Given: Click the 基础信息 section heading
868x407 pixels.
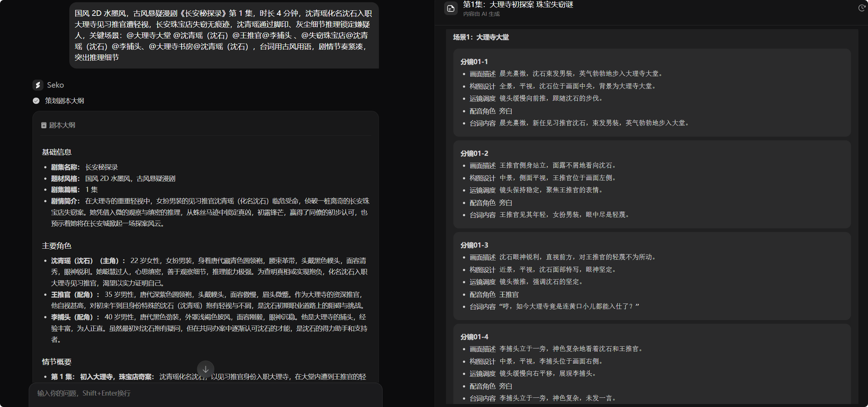Looking at the screenshot, I should (x=56, y=152).
